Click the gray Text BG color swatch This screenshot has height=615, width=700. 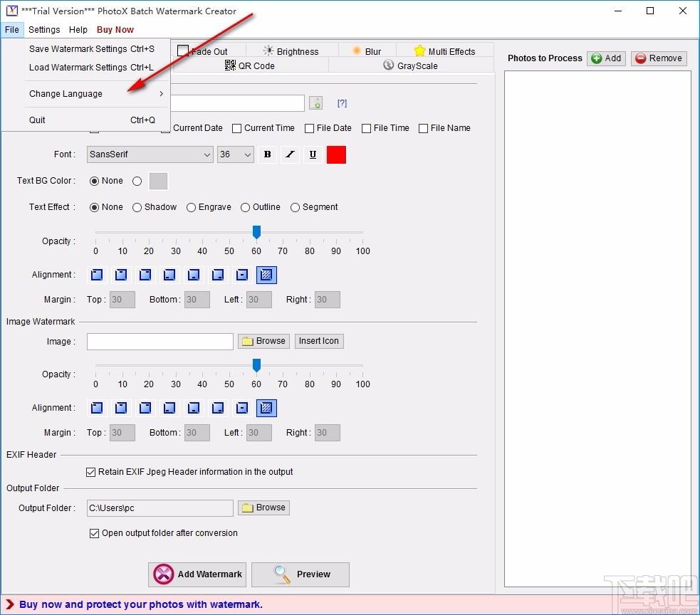pos(158,182)
